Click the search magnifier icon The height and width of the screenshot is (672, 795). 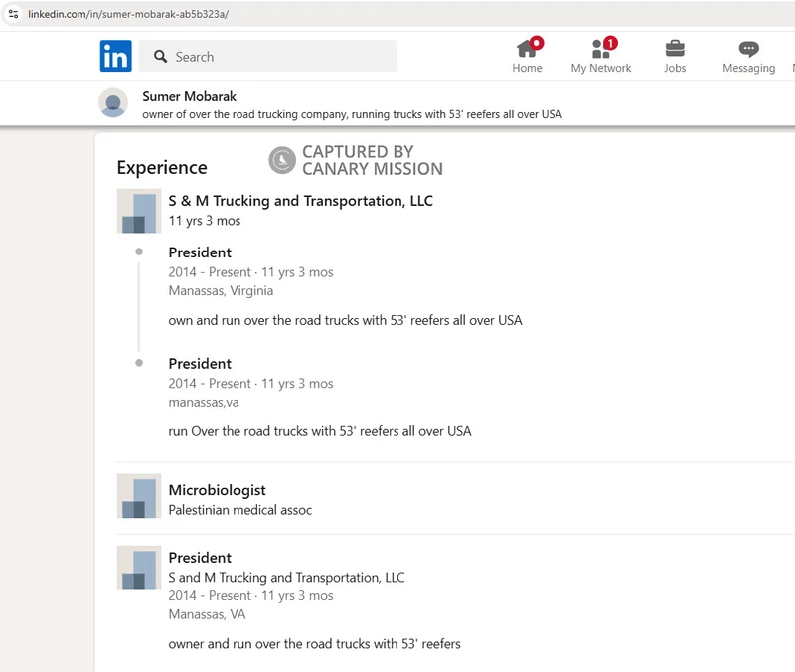pyautogui.click(x=160, y=57)
